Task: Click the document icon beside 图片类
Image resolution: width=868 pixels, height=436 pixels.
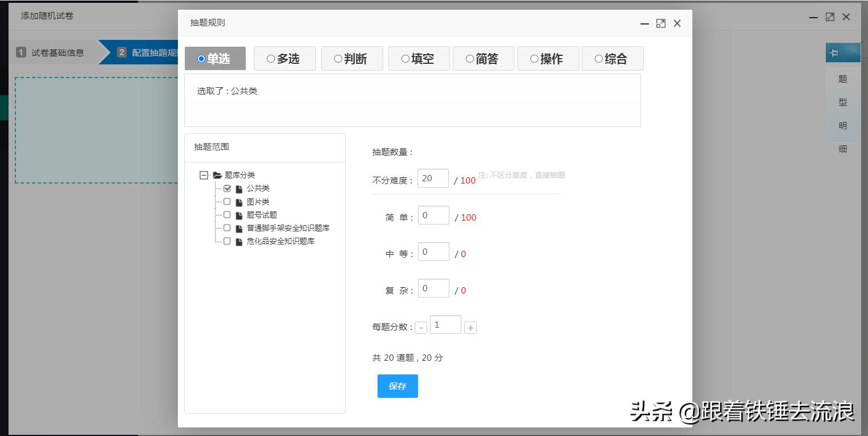Action: (x=238, y=201)
